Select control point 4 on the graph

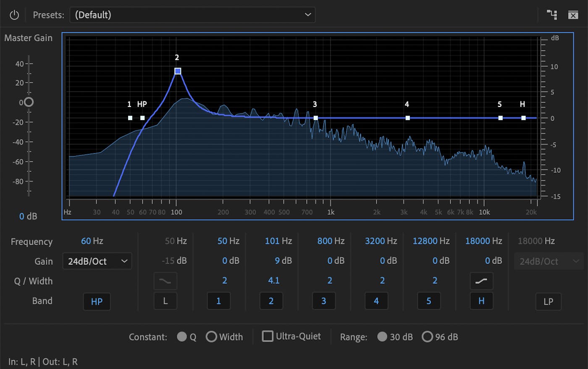[x=408, y=118]
